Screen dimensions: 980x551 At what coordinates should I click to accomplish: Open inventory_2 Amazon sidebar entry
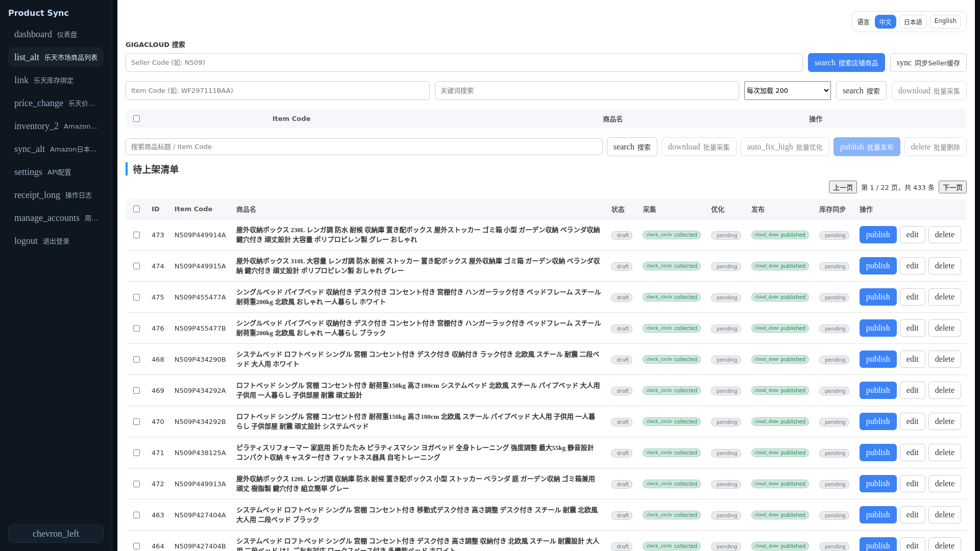coord(56,126)
